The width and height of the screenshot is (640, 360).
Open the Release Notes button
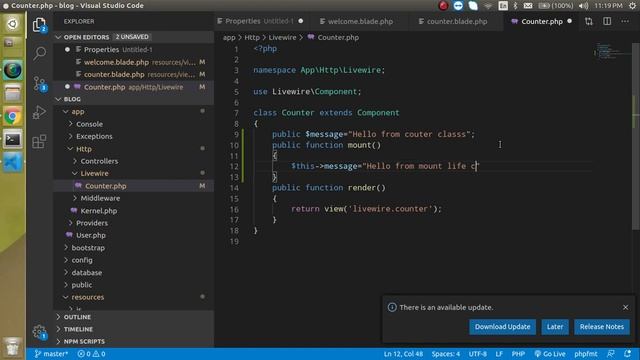point(602,327)
